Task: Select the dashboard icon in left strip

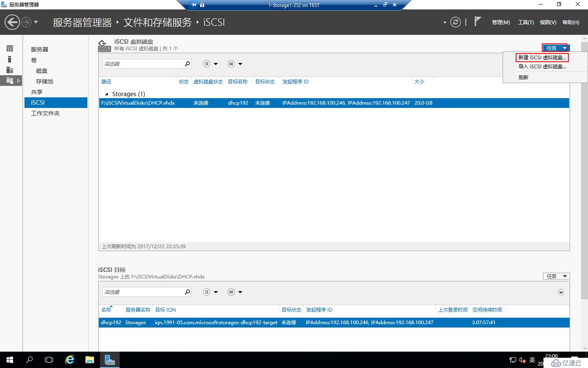Action: pyautogui.click(x=10, y=49)
